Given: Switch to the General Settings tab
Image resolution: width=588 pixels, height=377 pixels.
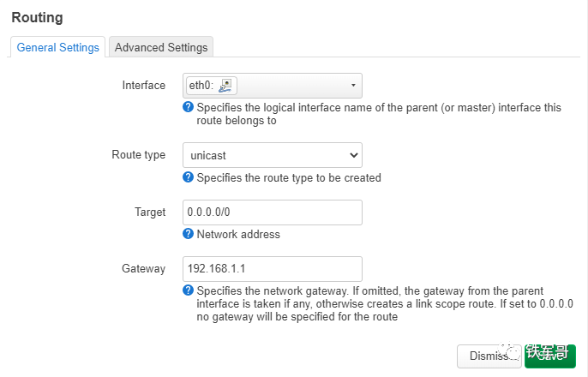Looking at the screenshot, I should (57, 47).
